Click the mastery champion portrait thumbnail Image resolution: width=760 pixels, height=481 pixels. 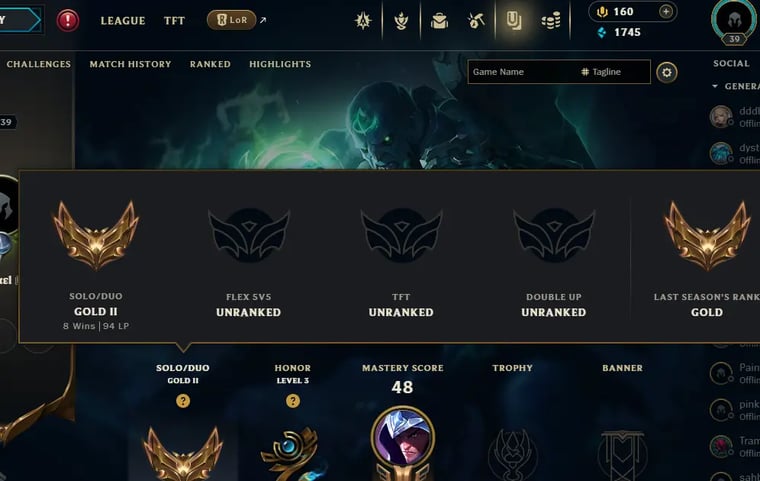click(403, 437)
